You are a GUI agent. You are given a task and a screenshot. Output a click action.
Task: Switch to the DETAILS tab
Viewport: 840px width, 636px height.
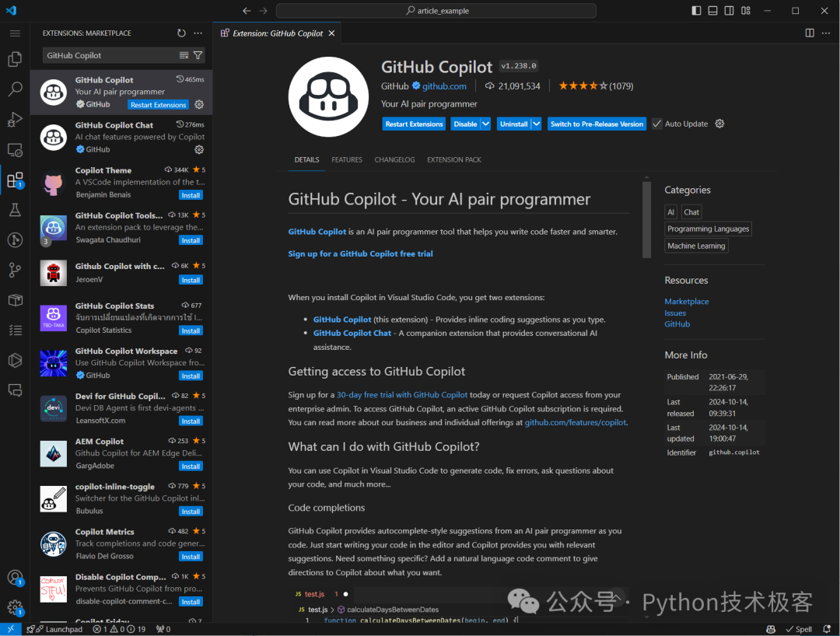[x=307, y=159]
